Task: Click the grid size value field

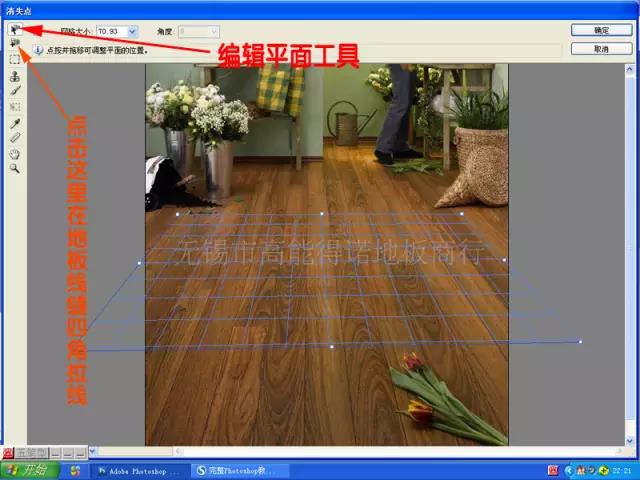Action: tap(112, 31)
